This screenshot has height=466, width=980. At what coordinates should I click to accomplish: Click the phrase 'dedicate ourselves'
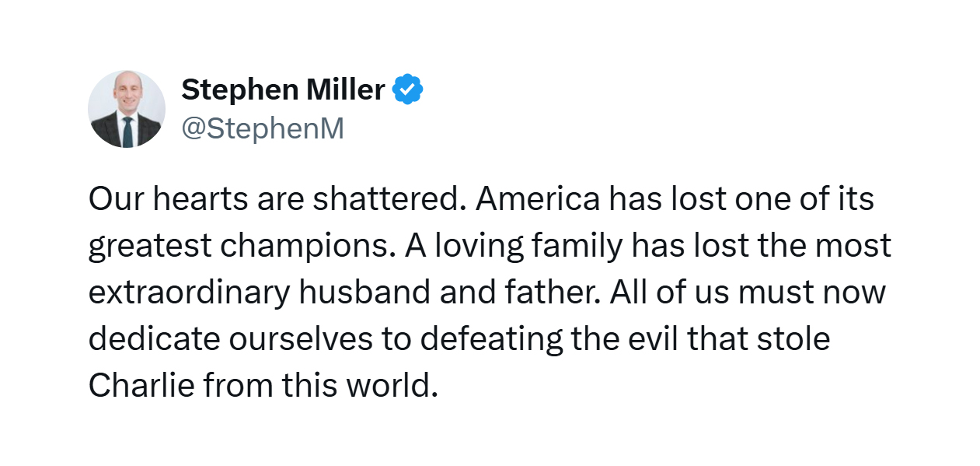[x=229, y=339]
